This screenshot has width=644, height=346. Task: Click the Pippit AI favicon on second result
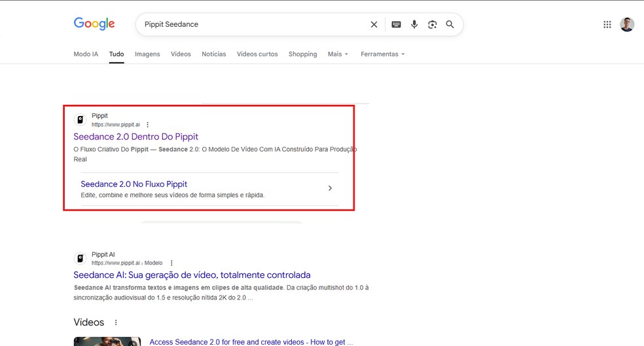tap(80, 258)
